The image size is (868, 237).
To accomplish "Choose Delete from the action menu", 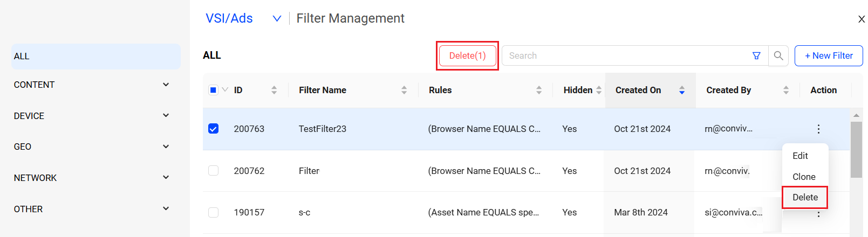I will pos(805,197).
